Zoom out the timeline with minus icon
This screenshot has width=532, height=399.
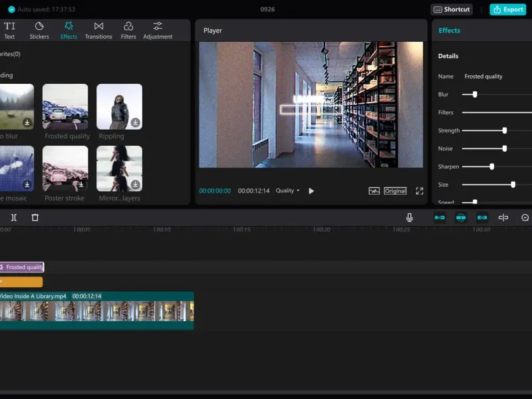pos(525,217)
